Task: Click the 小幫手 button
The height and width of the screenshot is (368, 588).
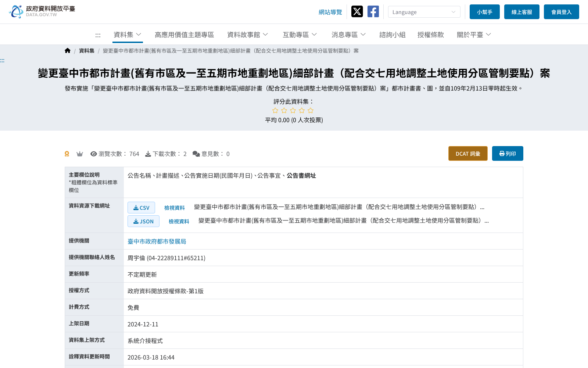Action: point(485,12)
